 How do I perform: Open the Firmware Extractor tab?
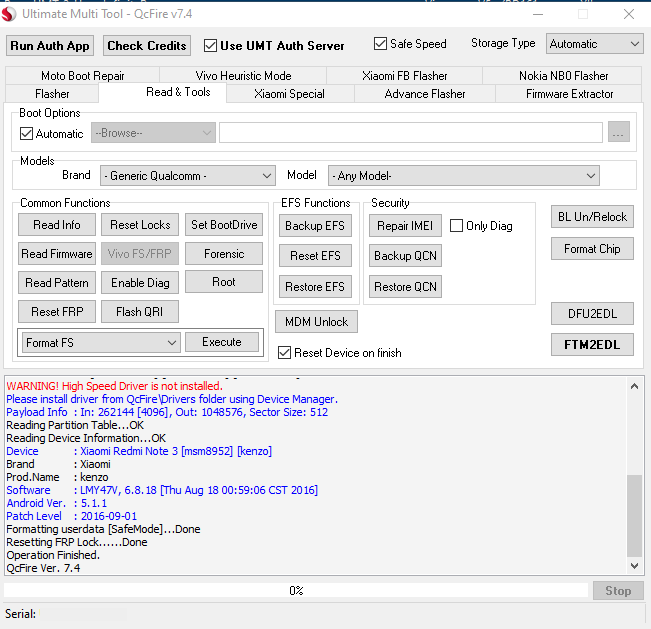(x=569, y=93)
